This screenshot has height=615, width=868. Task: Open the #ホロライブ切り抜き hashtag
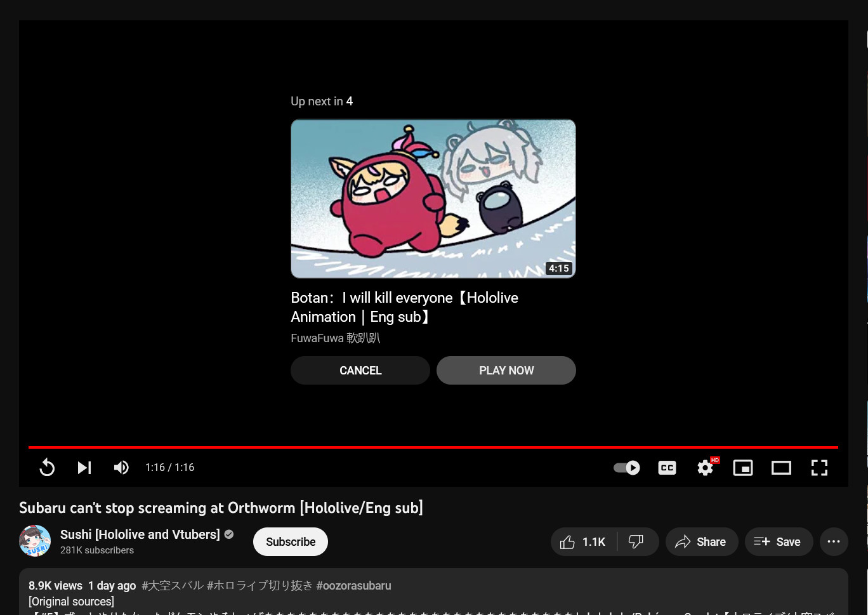pos(260,585)
